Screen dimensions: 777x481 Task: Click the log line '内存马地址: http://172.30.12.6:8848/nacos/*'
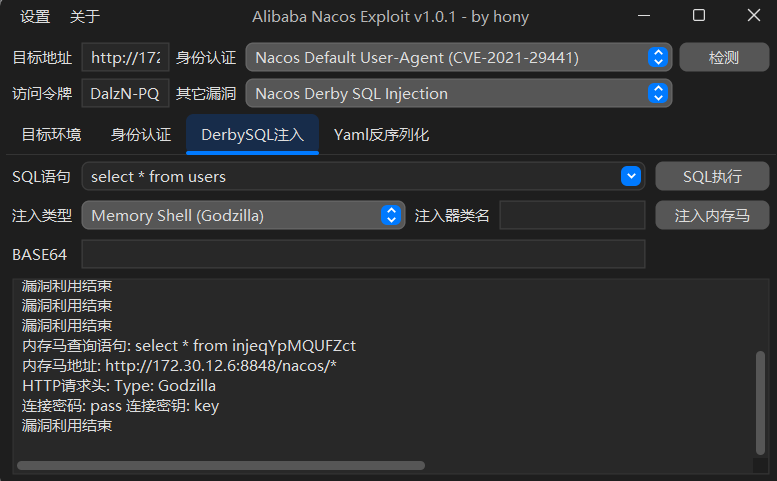point(179,366)
